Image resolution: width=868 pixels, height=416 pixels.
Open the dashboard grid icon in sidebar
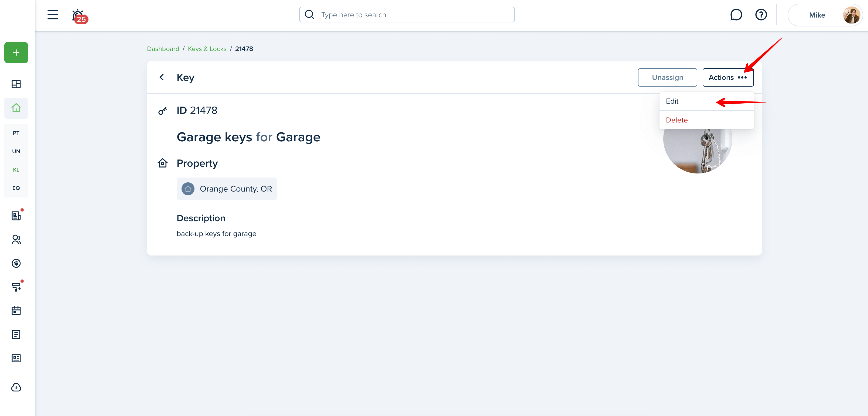click(x=16, y=84)
